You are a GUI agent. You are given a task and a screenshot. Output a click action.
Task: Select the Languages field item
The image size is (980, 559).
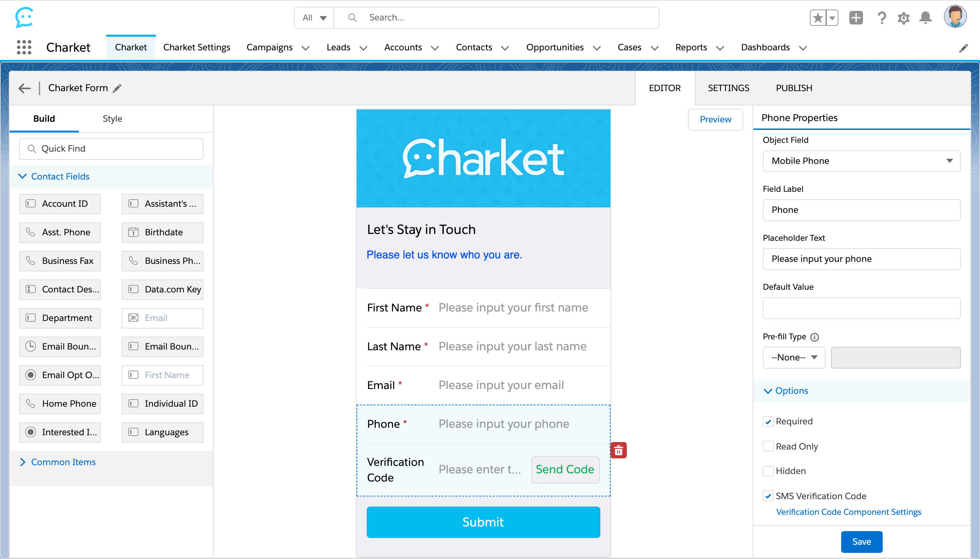coord(163,432)
